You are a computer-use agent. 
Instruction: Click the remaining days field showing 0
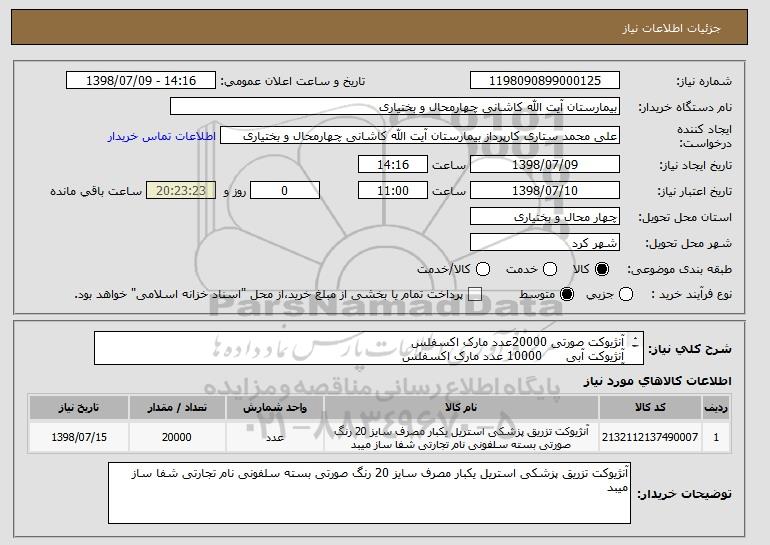tap(285, 191)
